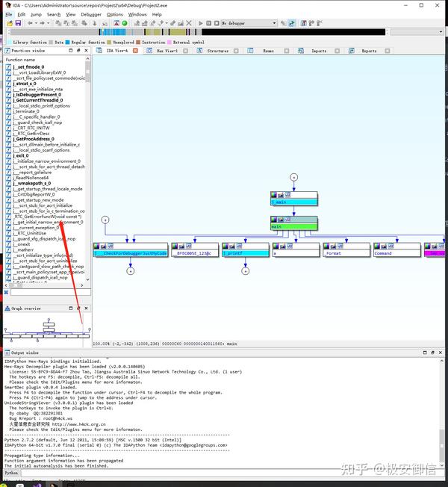The height and width of the screenshot is (487, 448).
Task: Click the functions window filter input field
Action: pos(51,292)
